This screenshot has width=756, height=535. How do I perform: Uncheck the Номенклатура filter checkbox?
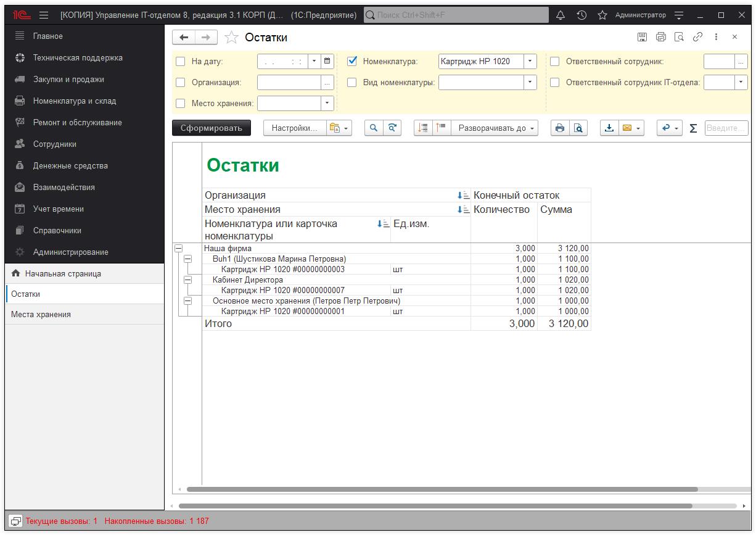(x=352, y=61)
